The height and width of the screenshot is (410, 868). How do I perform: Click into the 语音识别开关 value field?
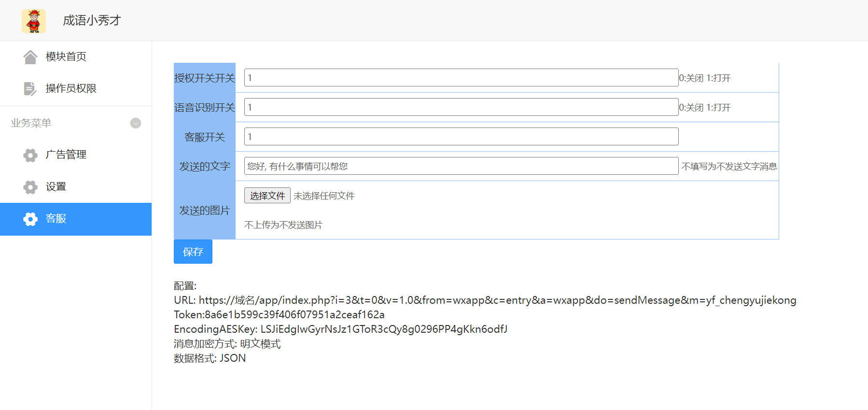coord(461,107)
